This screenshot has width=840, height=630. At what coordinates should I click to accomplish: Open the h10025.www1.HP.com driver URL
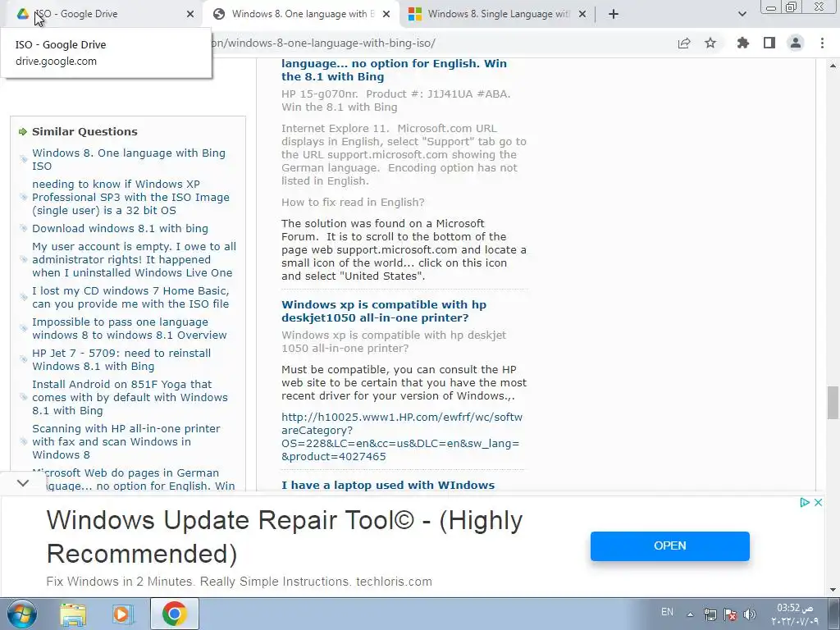click(x=402, y=436)
